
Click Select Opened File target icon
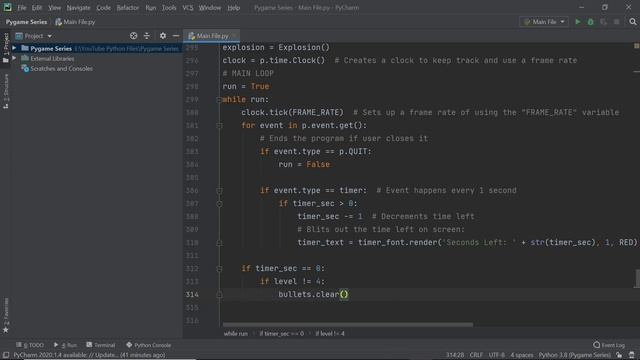(133, 36)
